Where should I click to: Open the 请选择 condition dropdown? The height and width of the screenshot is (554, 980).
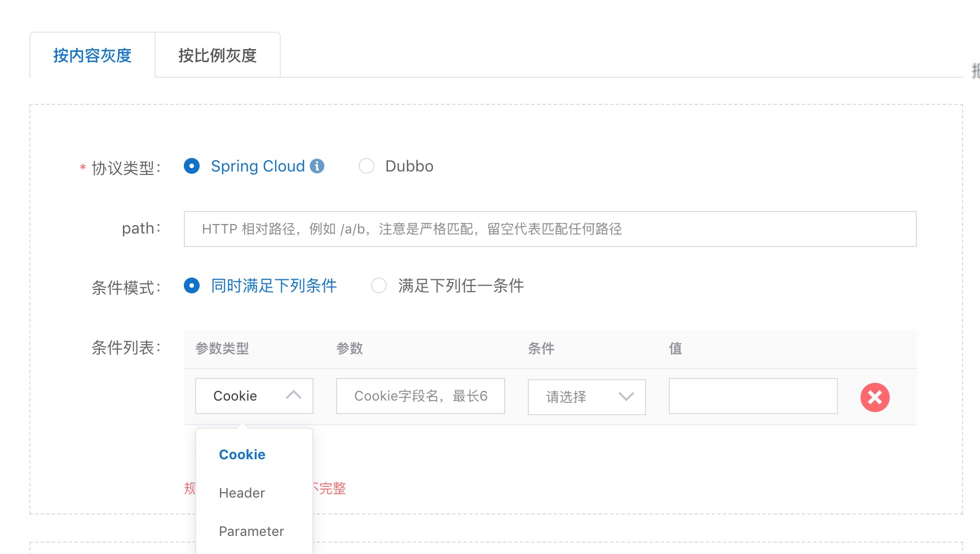(587, 397)
